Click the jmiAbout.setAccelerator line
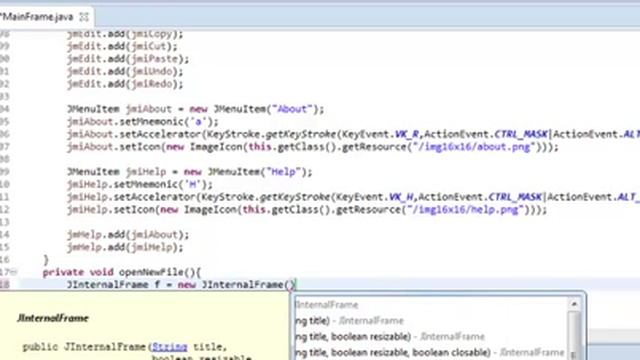The width and height of the screenshot is (640, 360). coord(353,134)
